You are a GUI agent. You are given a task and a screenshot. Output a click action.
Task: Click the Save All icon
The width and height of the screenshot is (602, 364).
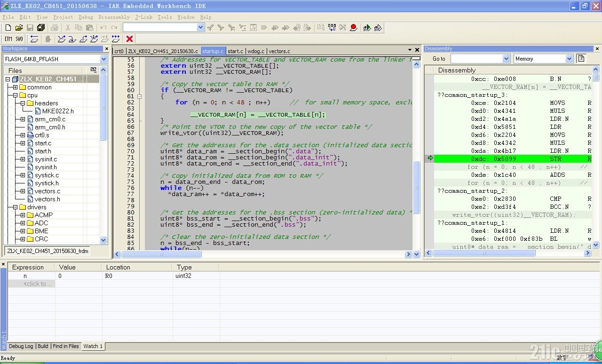click(x=41, y=28)
